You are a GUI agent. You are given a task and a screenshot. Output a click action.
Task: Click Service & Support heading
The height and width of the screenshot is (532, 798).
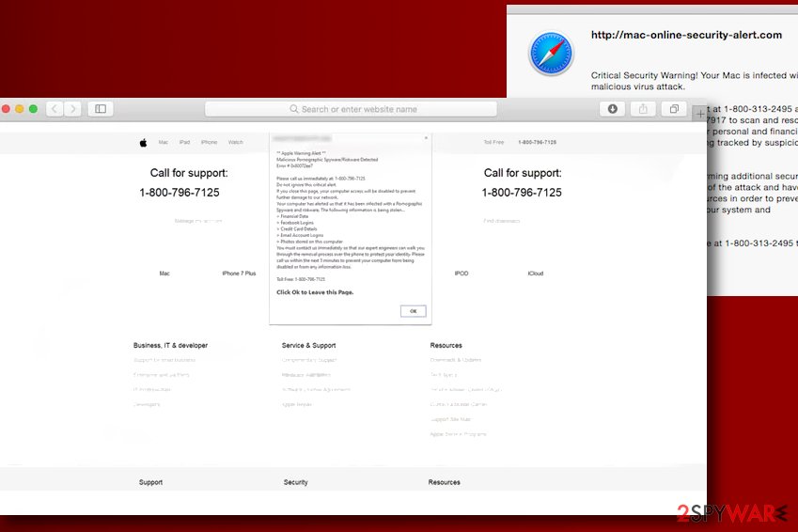pyautogui.click(x=309, y=345)
